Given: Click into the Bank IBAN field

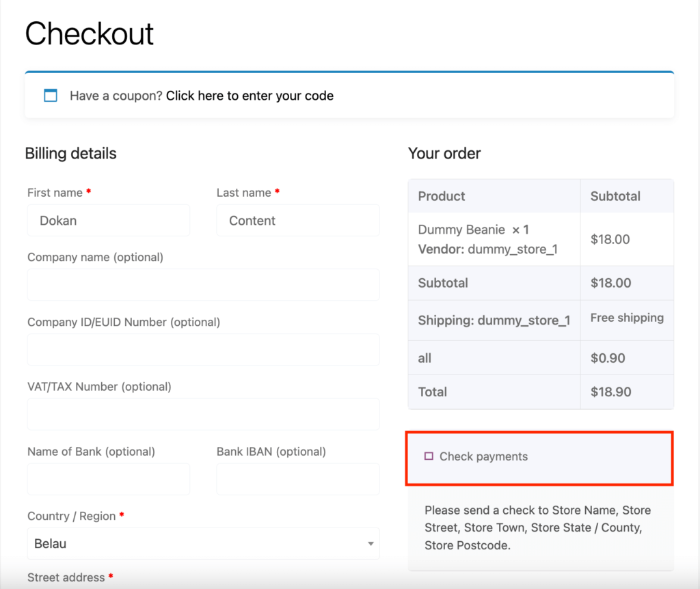Looking at the screenshot, I should point(298,479).
